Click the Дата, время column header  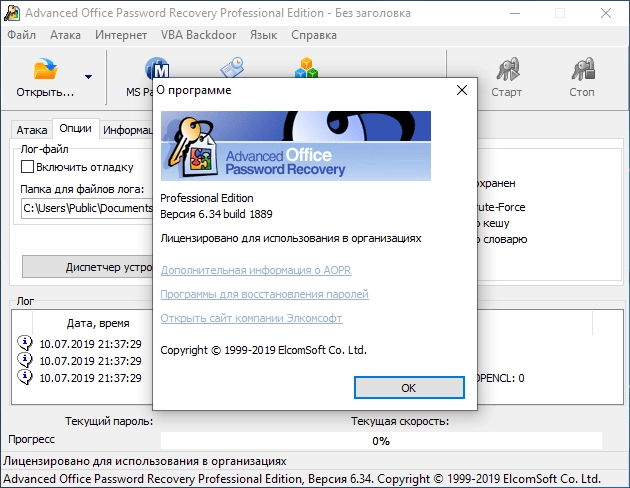98,323
